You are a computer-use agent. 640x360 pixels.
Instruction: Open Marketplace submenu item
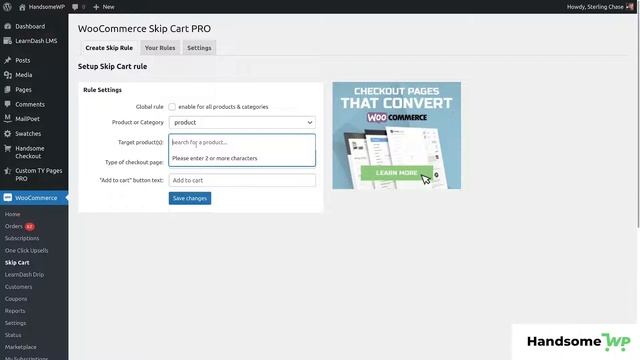pyautogui.click(x=20, y=347)
